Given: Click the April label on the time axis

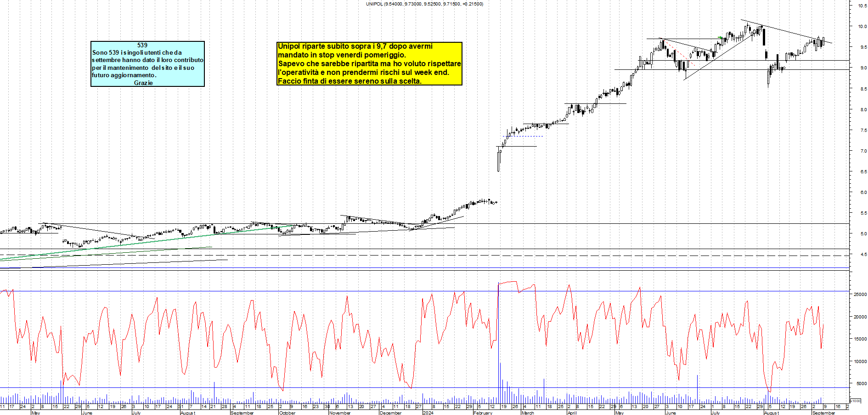Looking at the screenshot, I should [x=572, y=413].
